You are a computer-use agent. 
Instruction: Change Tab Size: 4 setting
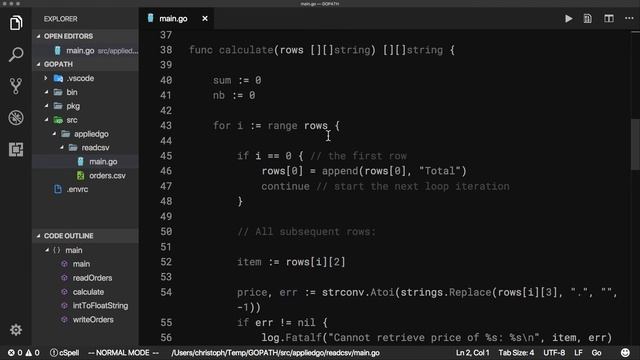[516, 353]
